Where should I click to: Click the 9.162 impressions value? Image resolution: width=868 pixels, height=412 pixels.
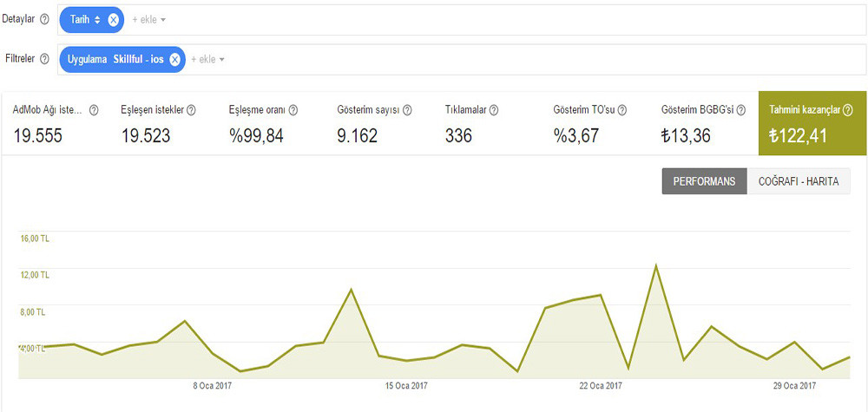point(357,136)
